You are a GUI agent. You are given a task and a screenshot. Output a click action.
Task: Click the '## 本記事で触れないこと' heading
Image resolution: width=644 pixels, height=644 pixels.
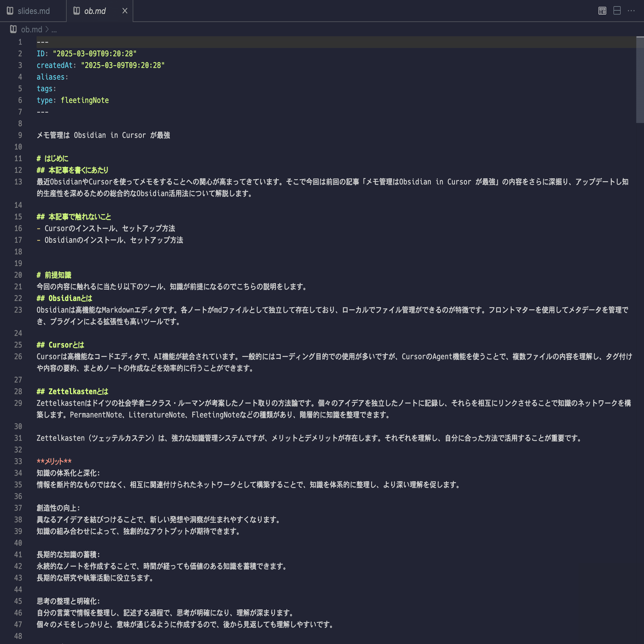[74, 217]
